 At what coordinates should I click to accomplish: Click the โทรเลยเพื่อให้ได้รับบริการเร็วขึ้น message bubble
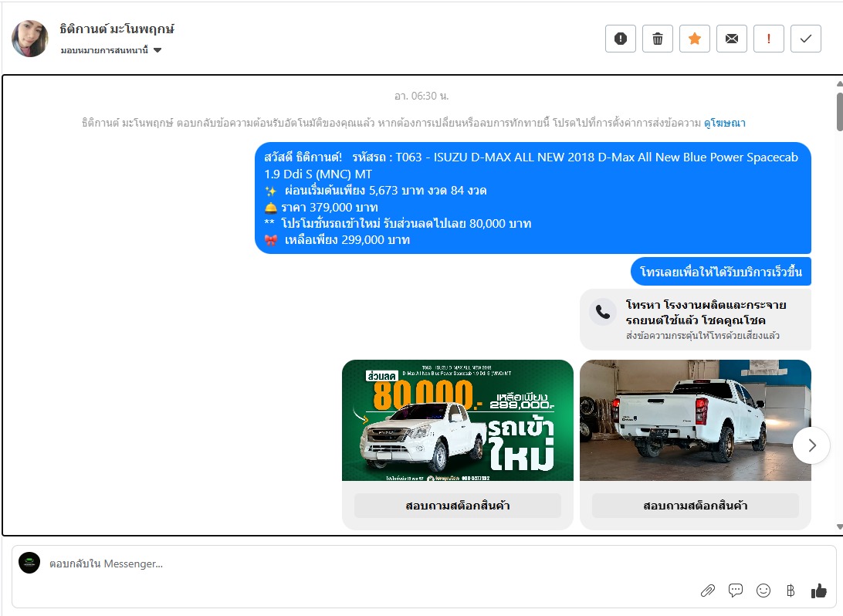[721, 272]
